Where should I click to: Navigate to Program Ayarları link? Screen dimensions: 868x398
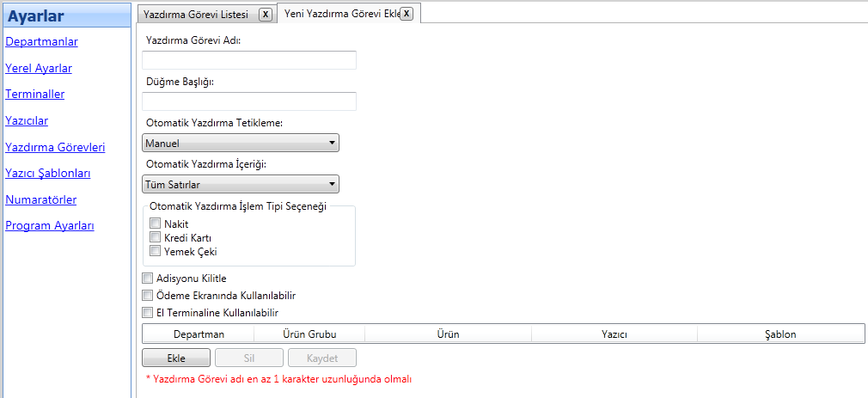point(50,226)
